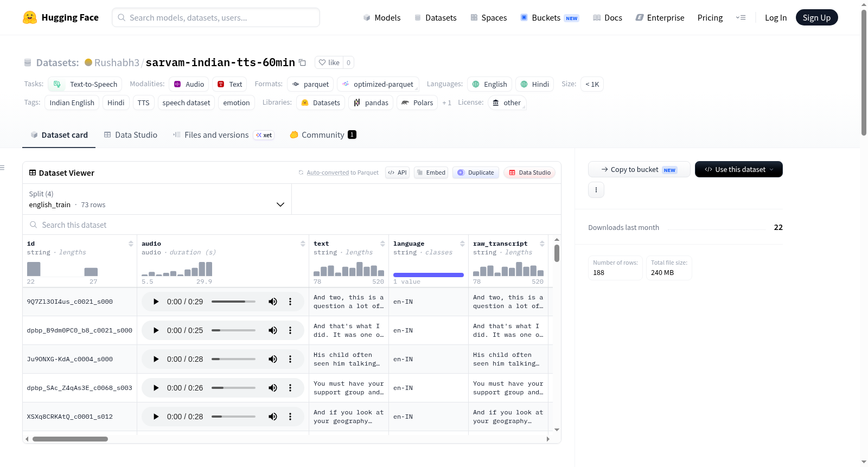Mute audio in row dpbp_B9dm0PC0_b8_c0021_s000
Viewport: 868px width, 467px height.
pos(273,330)
